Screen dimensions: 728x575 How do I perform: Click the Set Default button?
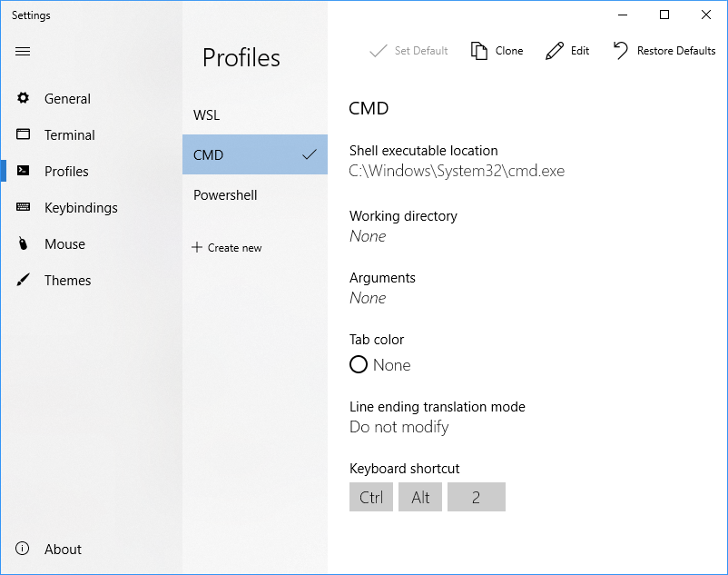coord(409,51)
